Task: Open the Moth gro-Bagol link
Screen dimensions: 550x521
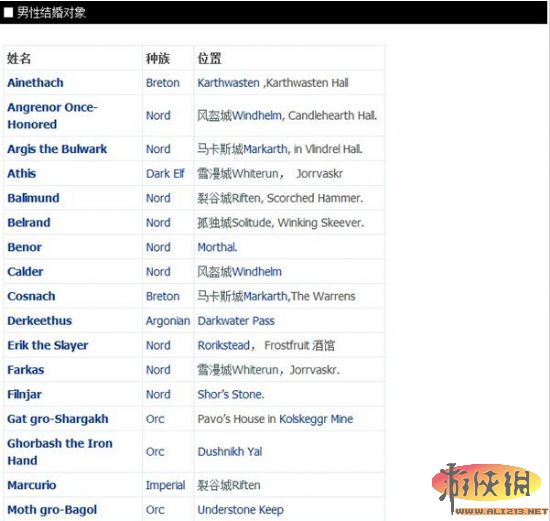Action: 52,510
